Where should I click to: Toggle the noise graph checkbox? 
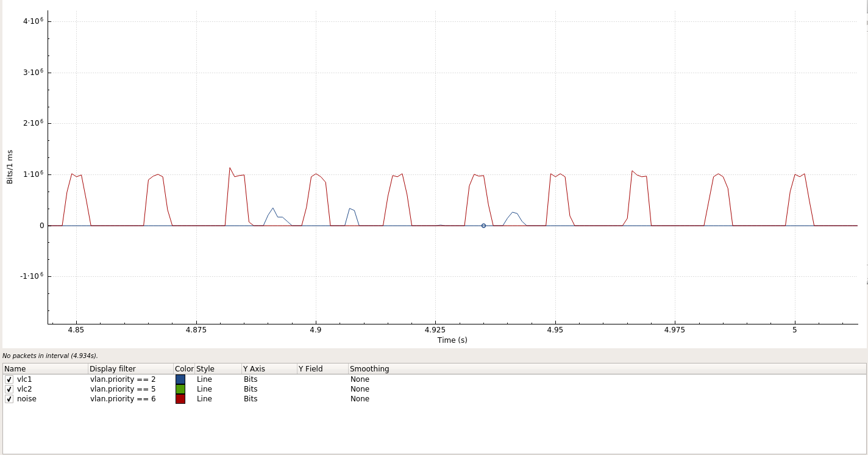(x=9, y=399)
